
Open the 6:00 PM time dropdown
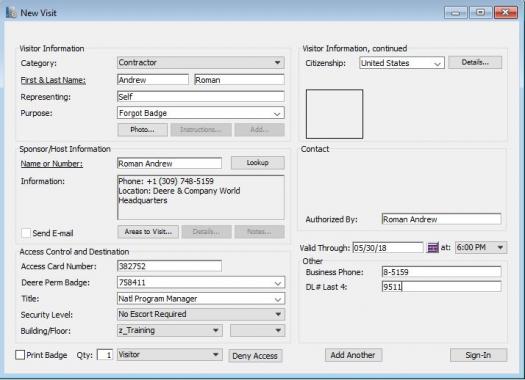point(481,248)
